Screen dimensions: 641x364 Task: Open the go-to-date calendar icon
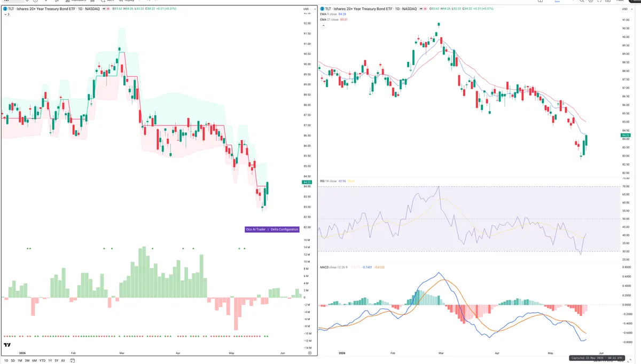click(x=73, y=361)
